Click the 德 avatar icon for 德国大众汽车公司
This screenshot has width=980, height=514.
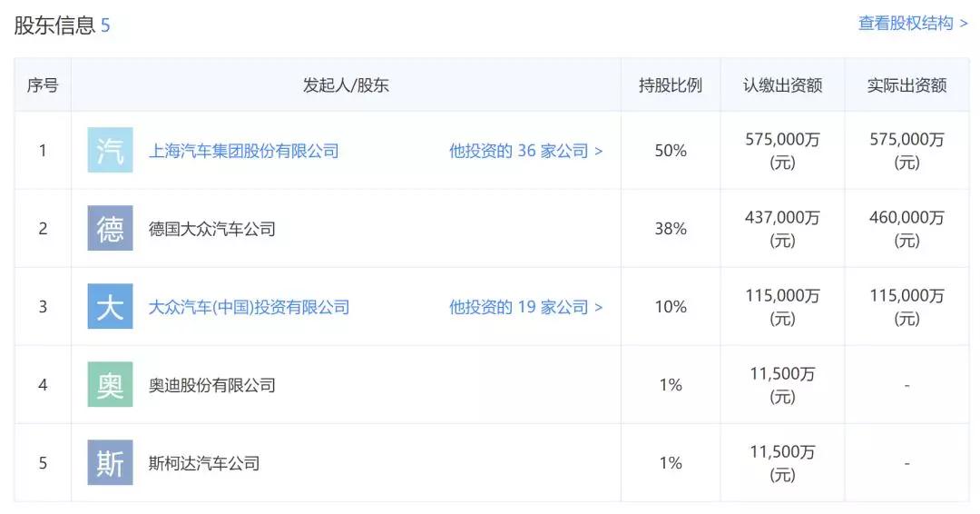[110, 228]
